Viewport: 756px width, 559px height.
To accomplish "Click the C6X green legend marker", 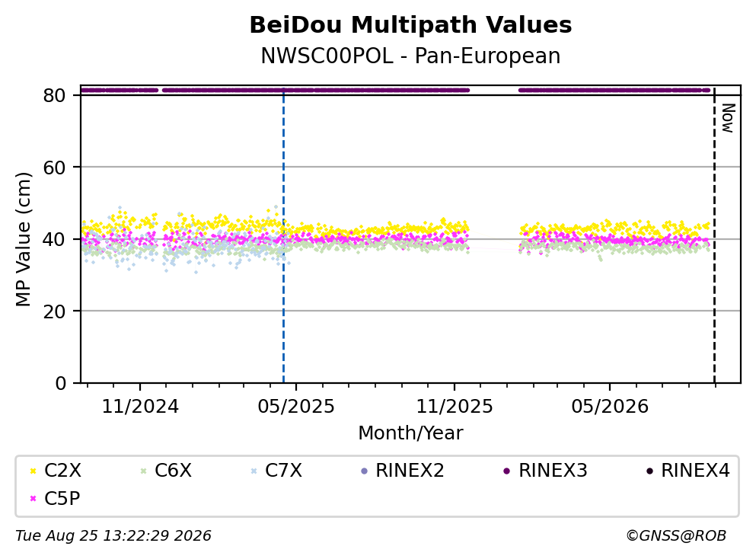I will coord(143,471).
